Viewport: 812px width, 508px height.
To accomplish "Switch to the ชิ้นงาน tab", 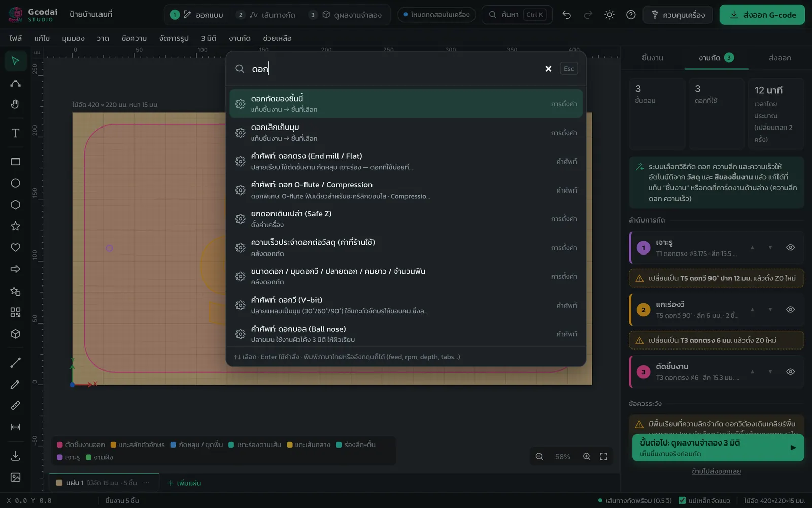I will point(652,58).
